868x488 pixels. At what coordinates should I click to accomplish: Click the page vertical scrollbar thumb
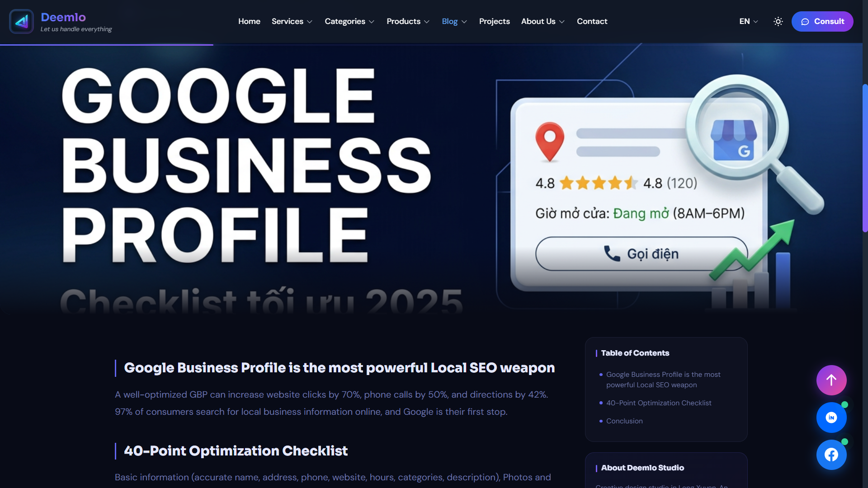click(x=865, y=158)
